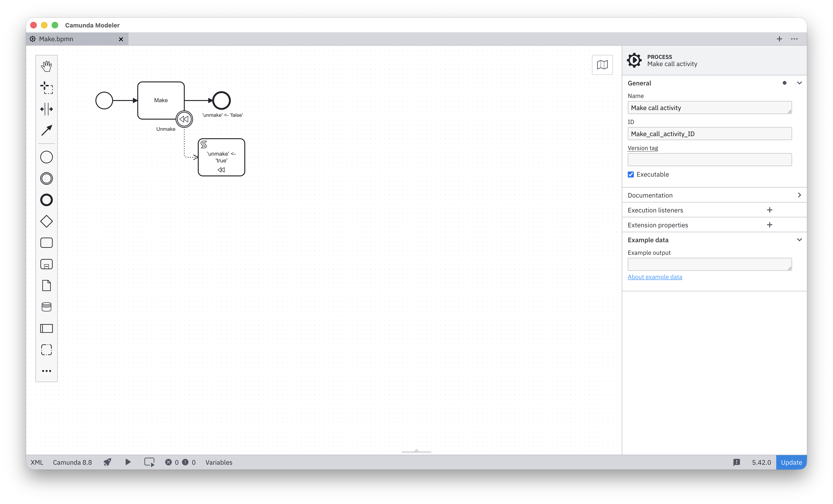The height and width of the screenshot is (504, 833).
Task: Collapse the Example data section
Action: [x=799, y=240]
